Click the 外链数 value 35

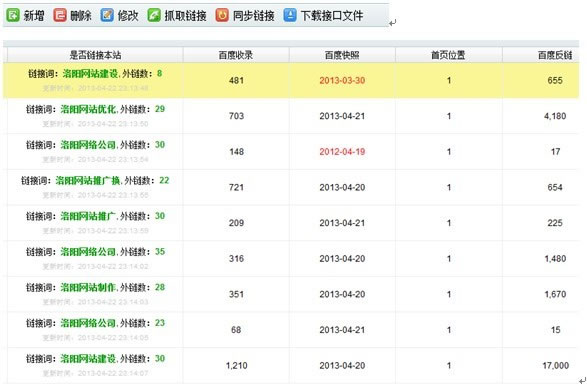[160, 252]
